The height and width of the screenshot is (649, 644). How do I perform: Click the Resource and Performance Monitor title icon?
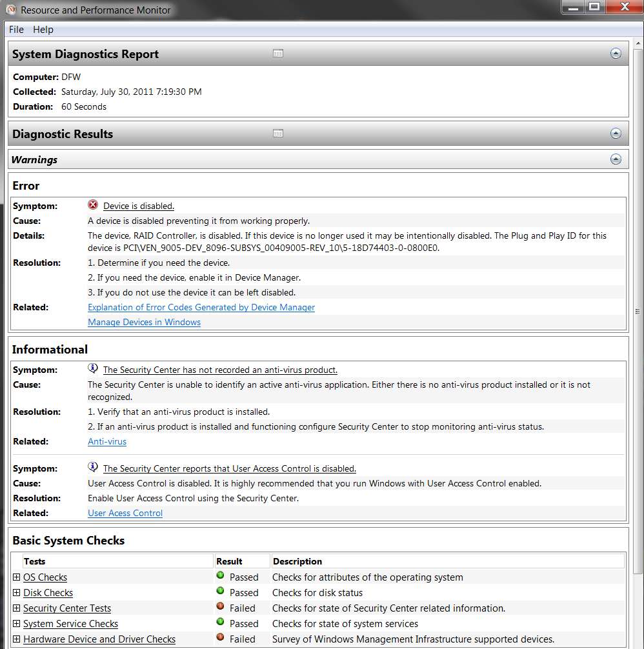click(11, 10)
